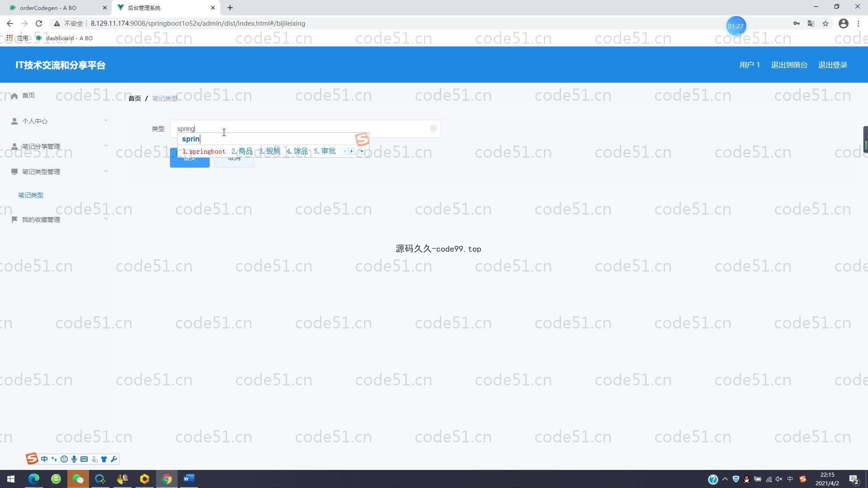Choose IME candidate 4 饰品
Screen dimensions: 868x488
[x=297, y=151]
